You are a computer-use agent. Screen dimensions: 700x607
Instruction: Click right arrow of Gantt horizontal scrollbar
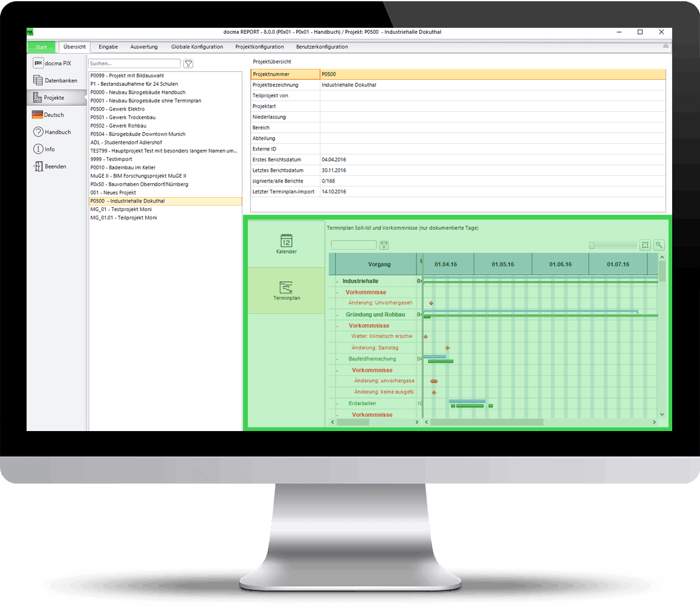pyautogui.click(x=654, y=422)
